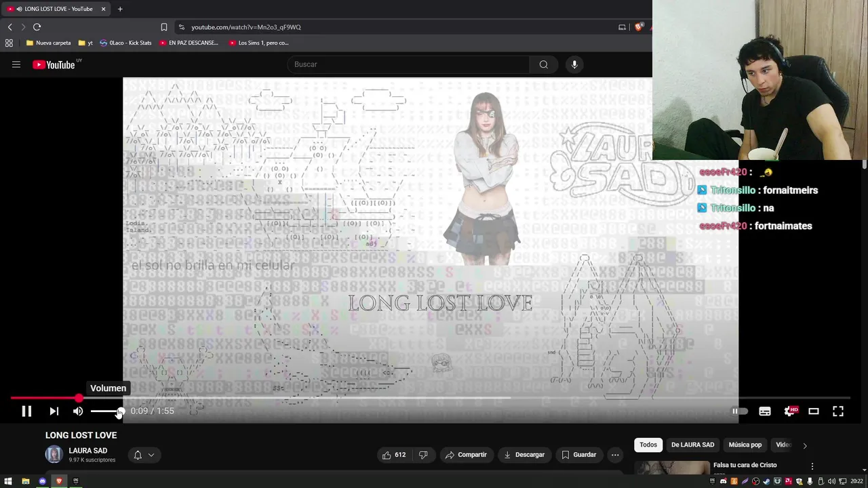
Task: Open Brave shields icon
Action: 638,27
